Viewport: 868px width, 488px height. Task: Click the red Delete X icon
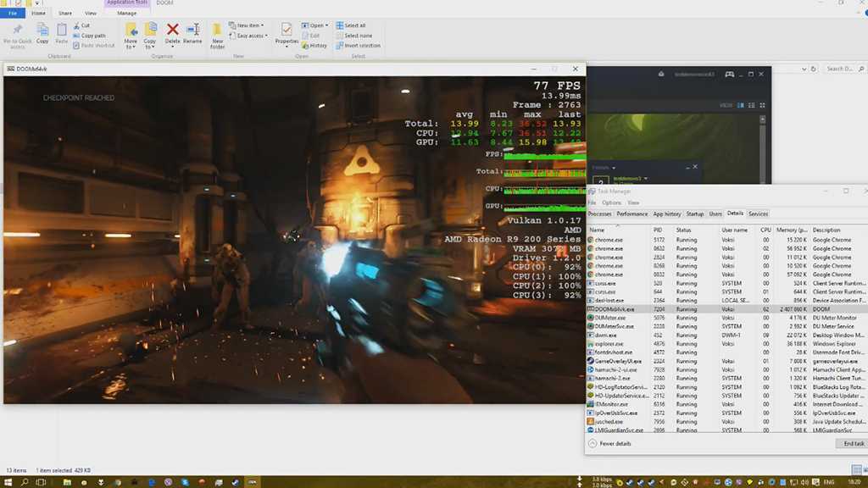coord(172,30)
